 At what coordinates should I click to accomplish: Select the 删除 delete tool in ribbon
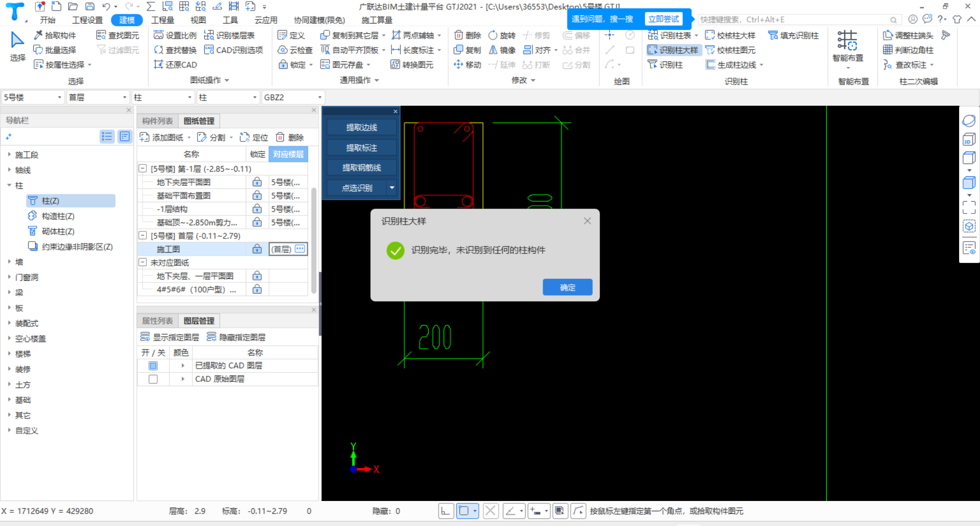[468, 35]
